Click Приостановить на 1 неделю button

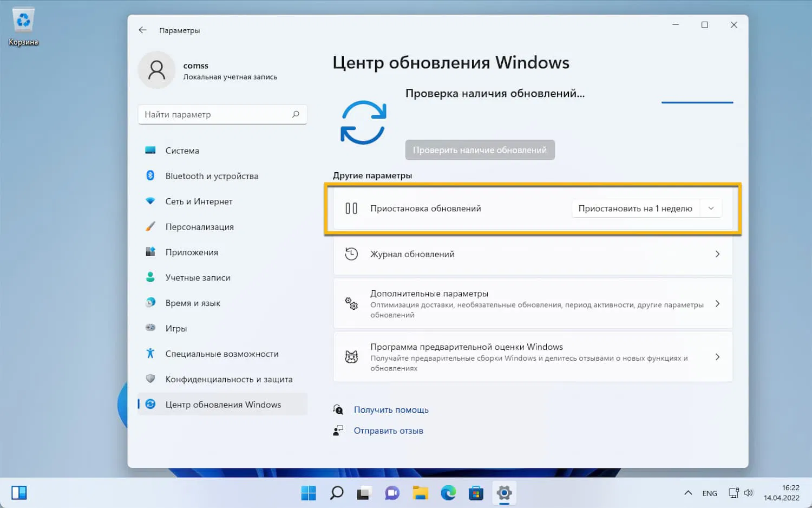[x=636, y=209]
